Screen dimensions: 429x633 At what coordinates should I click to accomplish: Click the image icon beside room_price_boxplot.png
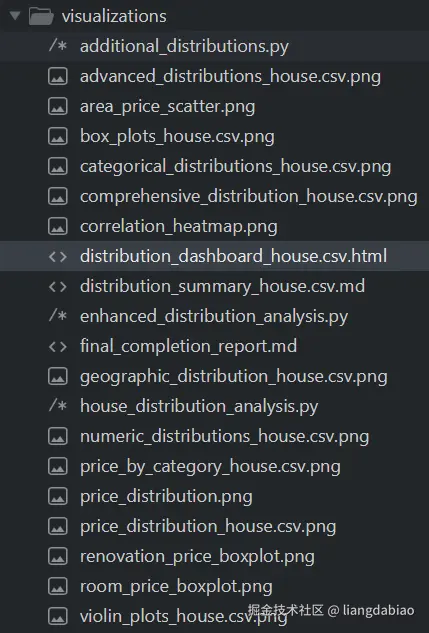point(58,586)
